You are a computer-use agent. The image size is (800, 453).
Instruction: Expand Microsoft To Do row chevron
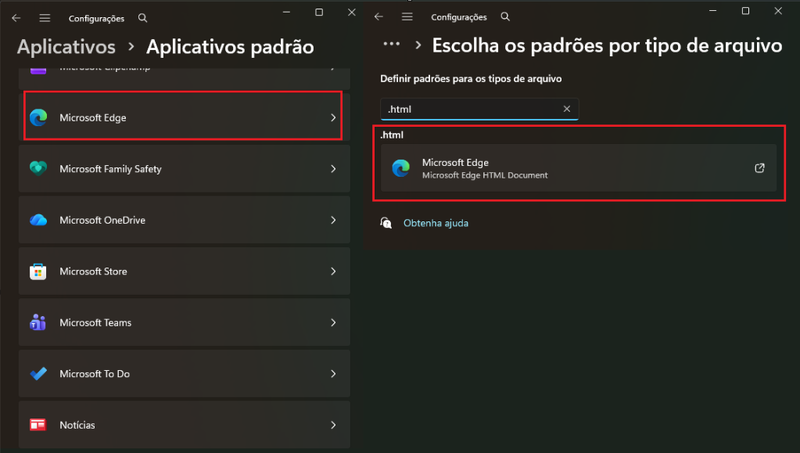333,373
